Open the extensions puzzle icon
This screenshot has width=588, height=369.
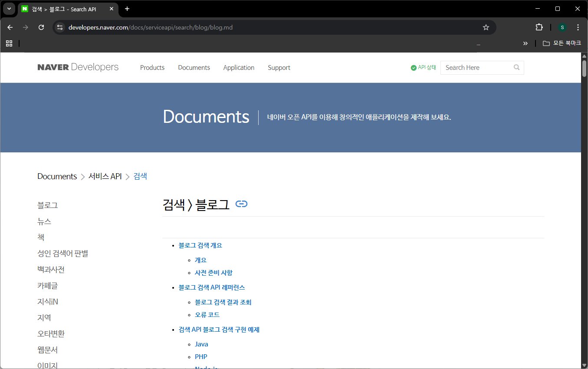pos(539,27)
